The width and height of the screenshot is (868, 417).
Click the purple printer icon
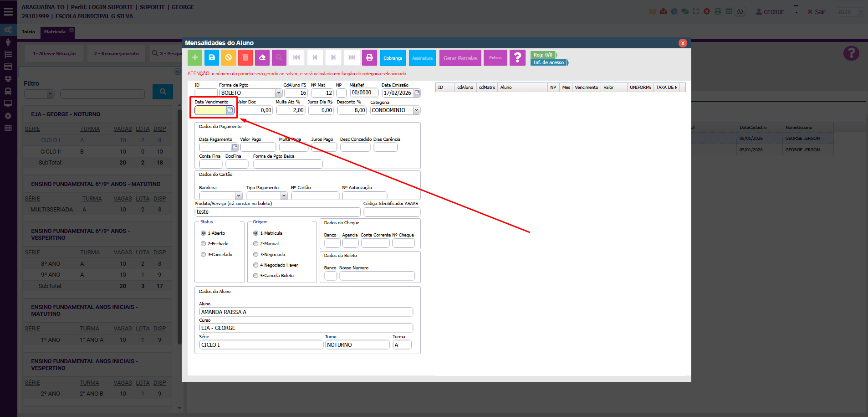(369, 58)
